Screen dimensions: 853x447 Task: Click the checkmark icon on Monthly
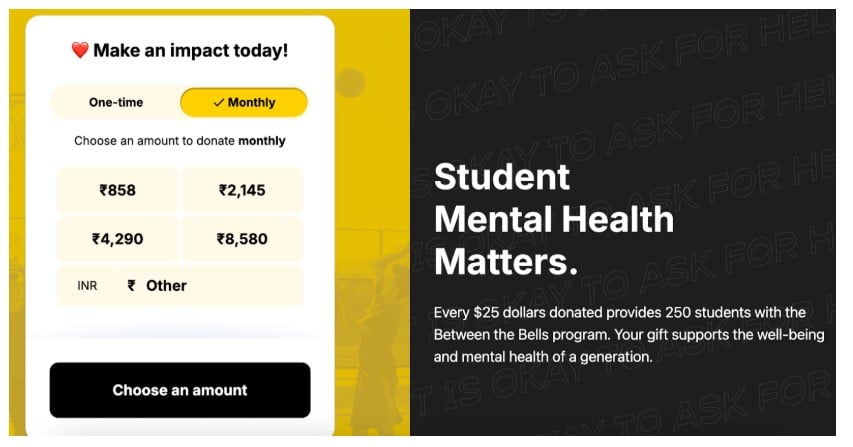218,102
